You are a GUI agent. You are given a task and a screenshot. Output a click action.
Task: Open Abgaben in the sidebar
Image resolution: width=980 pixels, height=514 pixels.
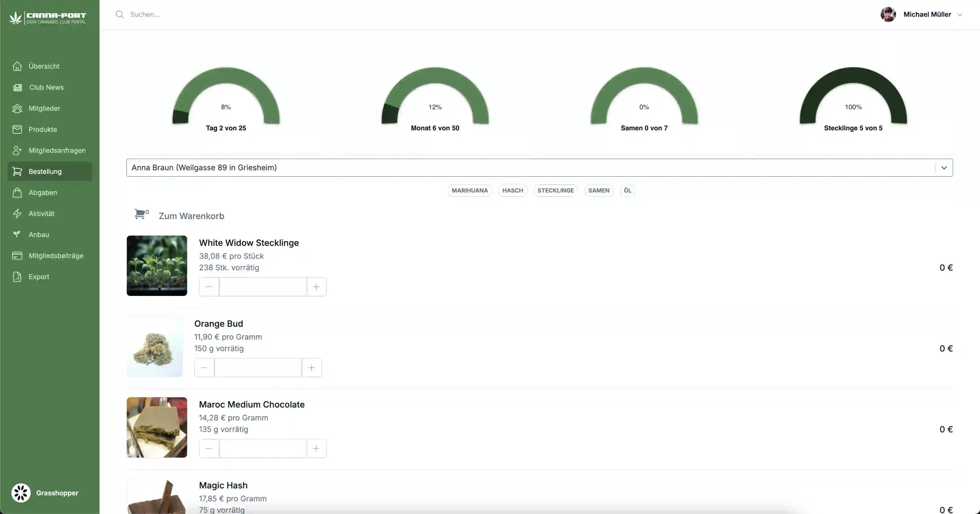click(43, 192)
